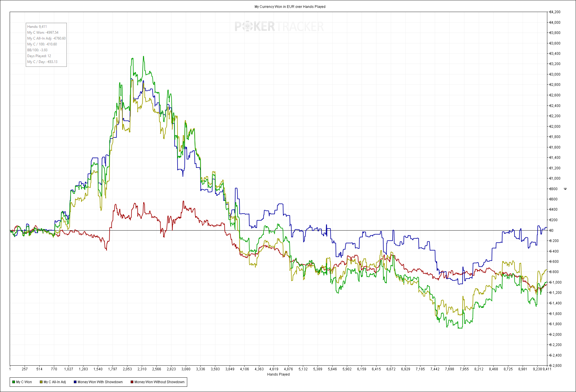Click the 'My C Won: -€997.54' stat
Screen dimensions: 576x392
pos(43,33)
